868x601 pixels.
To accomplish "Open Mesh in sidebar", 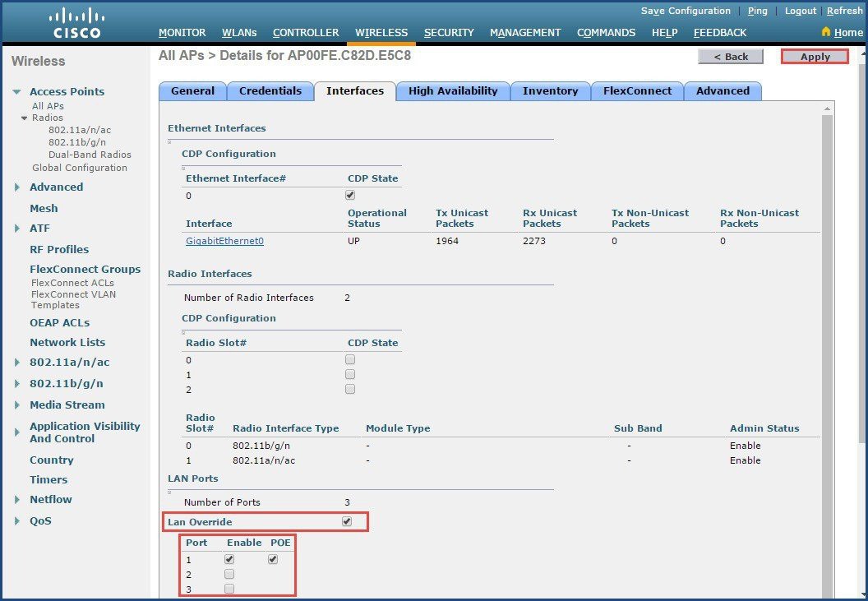I will [x=44, y=208].
